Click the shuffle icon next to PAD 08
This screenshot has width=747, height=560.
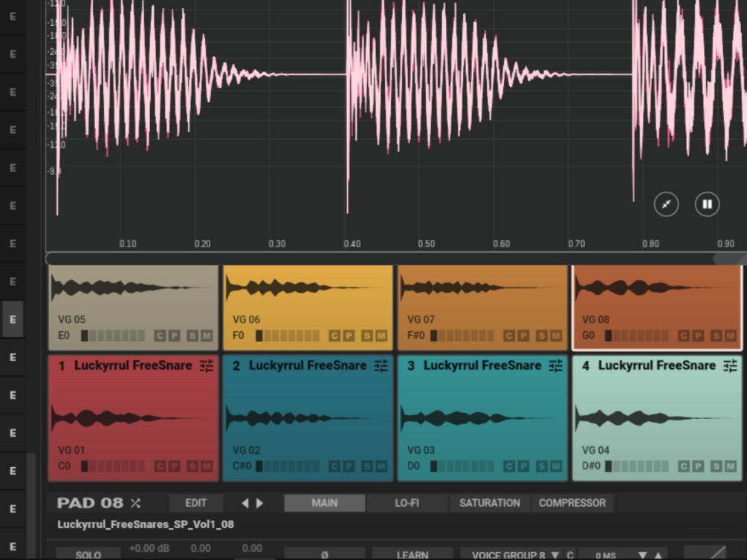[136, 503]
